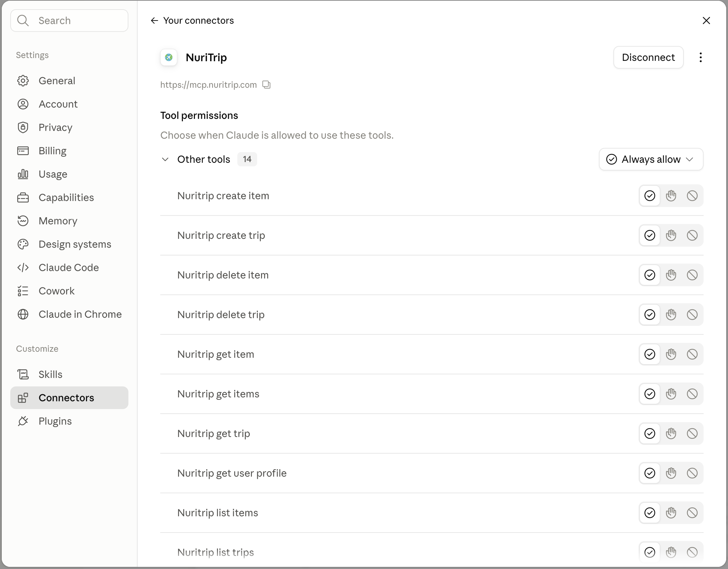728x569 pixels.
Task: Require approval for Nuritrip get user profile
Action: (x=671, y=473)
